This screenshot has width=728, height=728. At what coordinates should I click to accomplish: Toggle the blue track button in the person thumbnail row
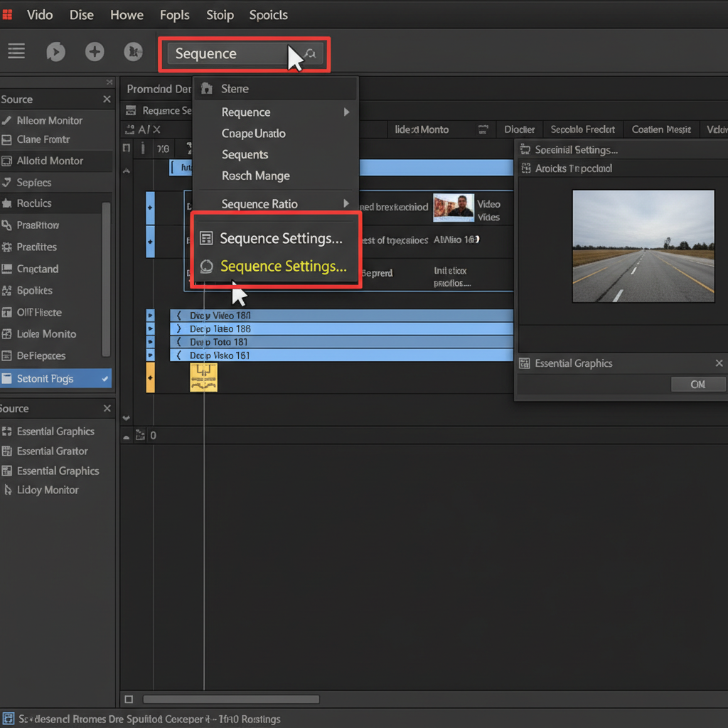click(x=151, y=208)
